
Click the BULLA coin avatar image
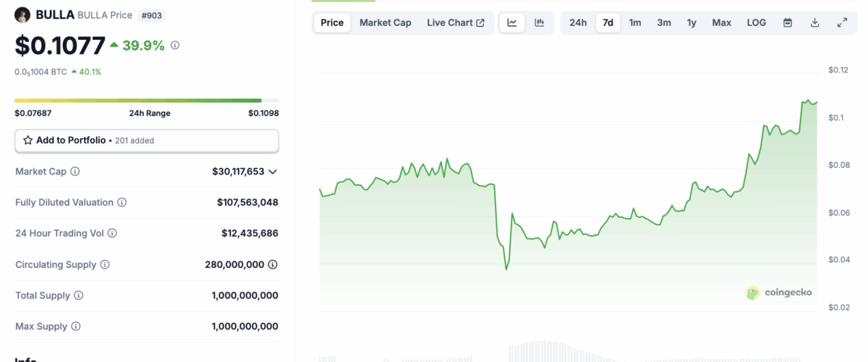click(x=22, y=14)
